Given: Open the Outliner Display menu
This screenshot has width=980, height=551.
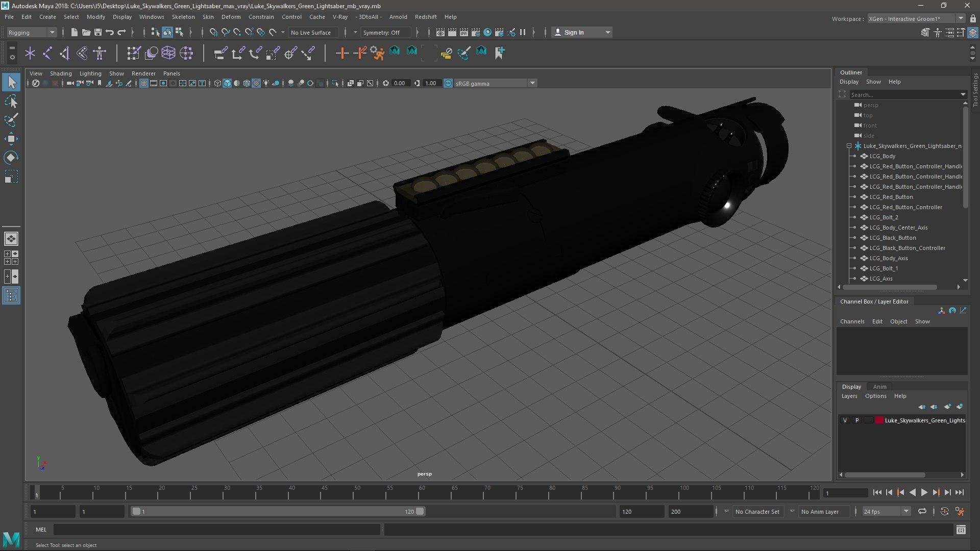Looking at the screenshot, I should click(849, 82).
